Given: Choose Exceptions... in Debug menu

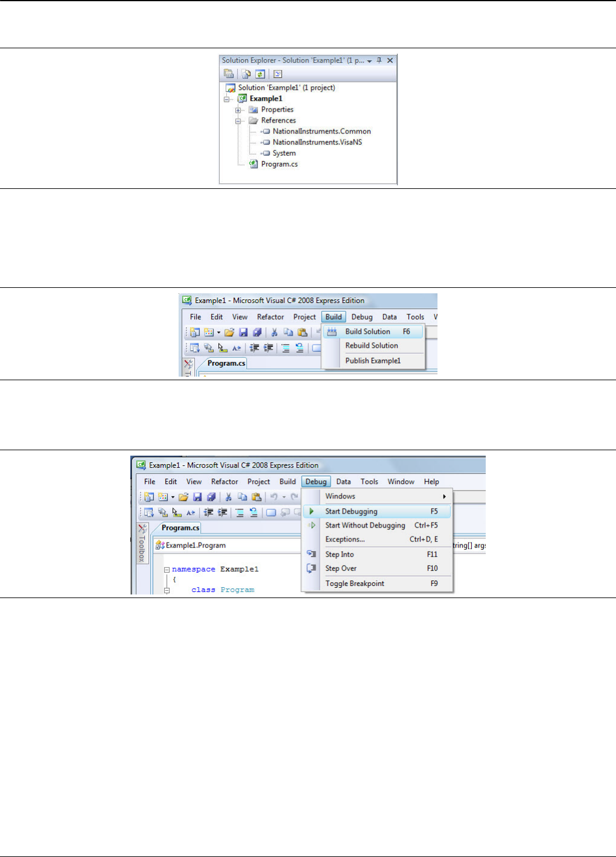Looking at the screenshot, I should pos(378,539).
